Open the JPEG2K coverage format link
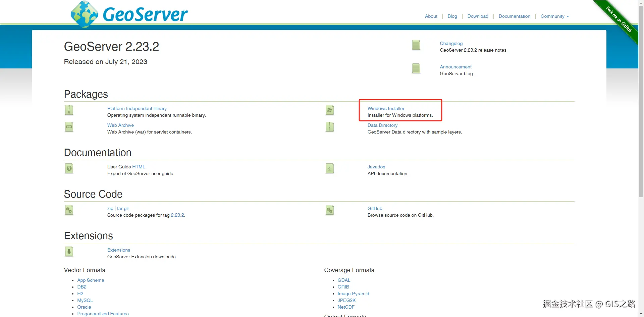The width and height of the screenshot is (644, 317). (346, 300)
